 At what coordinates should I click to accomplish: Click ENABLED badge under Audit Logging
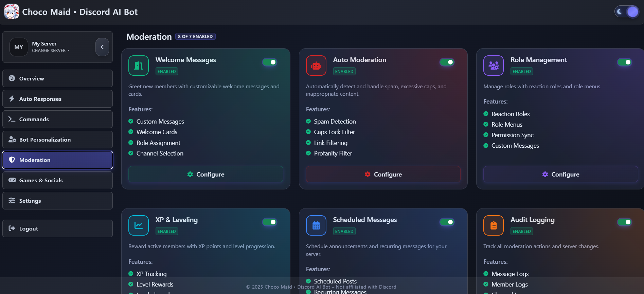coord(522,231)
